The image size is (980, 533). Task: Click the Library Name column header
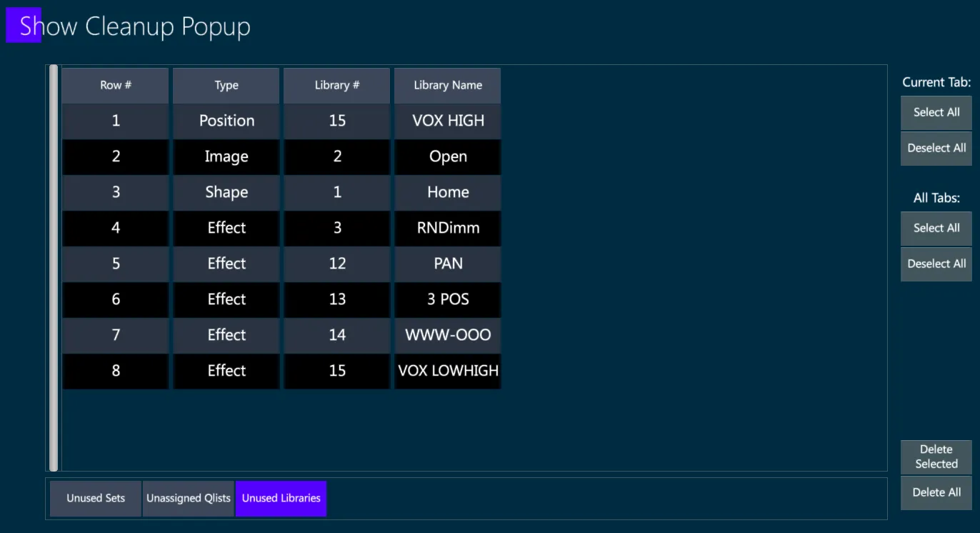point(448,85)
